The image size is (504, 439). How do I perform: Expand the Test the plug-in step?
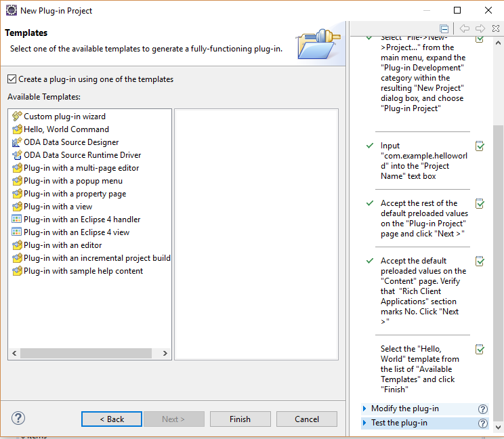pos(364,423)
